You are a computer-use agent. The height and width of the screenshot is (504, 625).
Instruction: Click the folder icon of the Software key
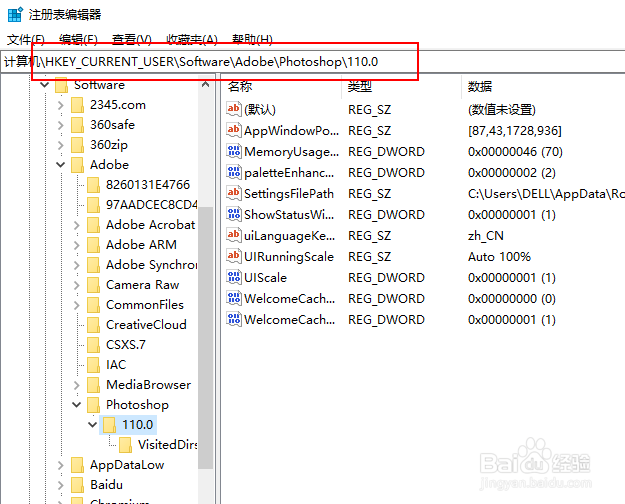tap(61, 85)
